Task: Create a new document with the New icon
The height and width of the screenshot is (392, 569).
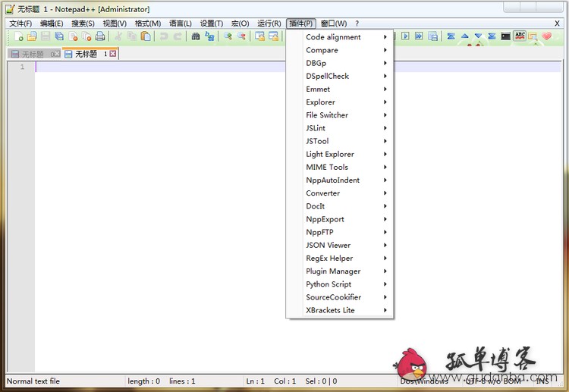Action: point(18,36)
